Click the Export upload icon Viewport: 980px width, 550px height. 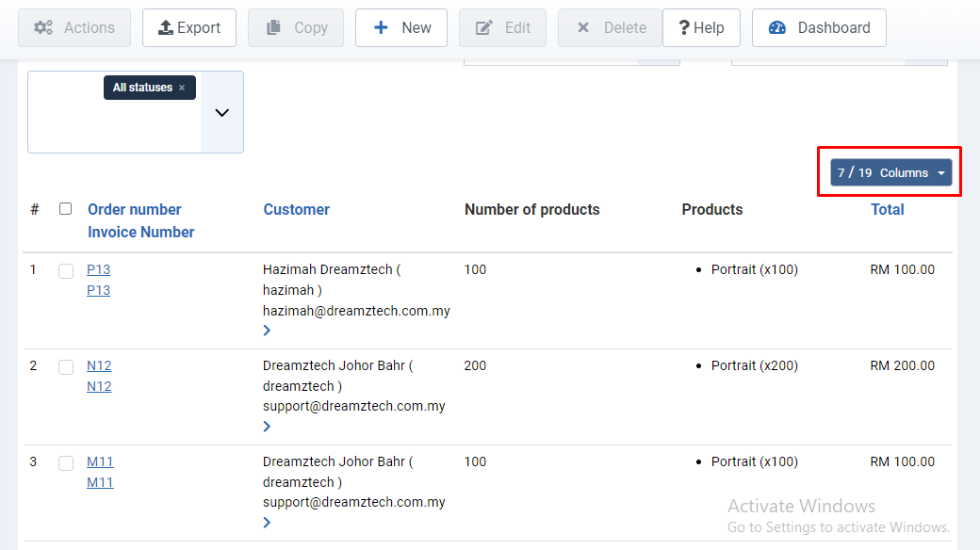[x=166, y=28]
